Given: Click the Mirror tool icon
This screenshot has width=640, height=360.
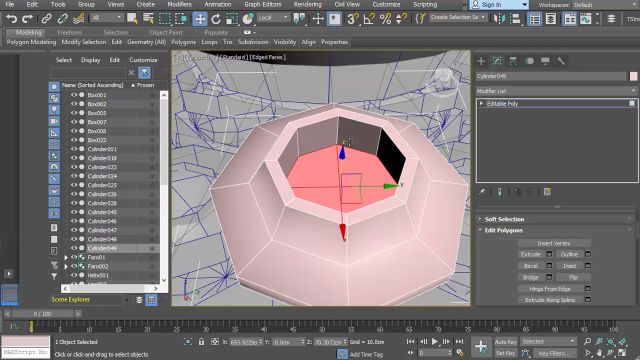Looking at the screenshot, I should pyautogui.click(x=499, y=19).
